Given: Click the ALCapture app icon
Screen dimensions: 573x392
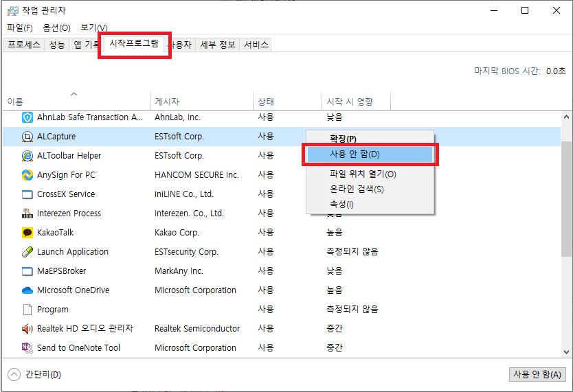Looking at the screenshot, I should click(27, 137).
